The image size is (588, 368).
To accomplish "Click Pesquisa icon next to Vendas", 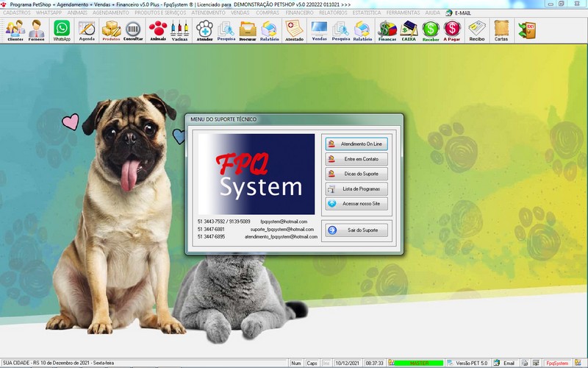I will pos(341,30).
